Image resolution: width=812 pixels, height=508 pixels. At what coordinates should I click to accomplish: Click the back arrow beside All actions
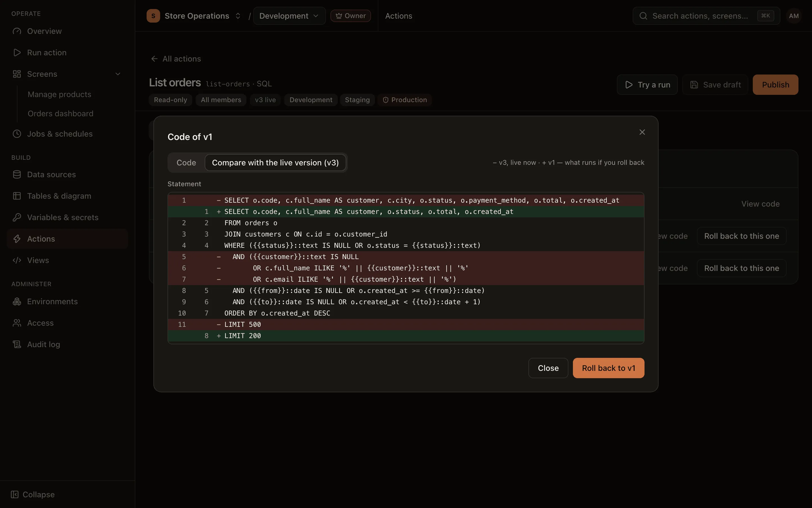[154, 59]
